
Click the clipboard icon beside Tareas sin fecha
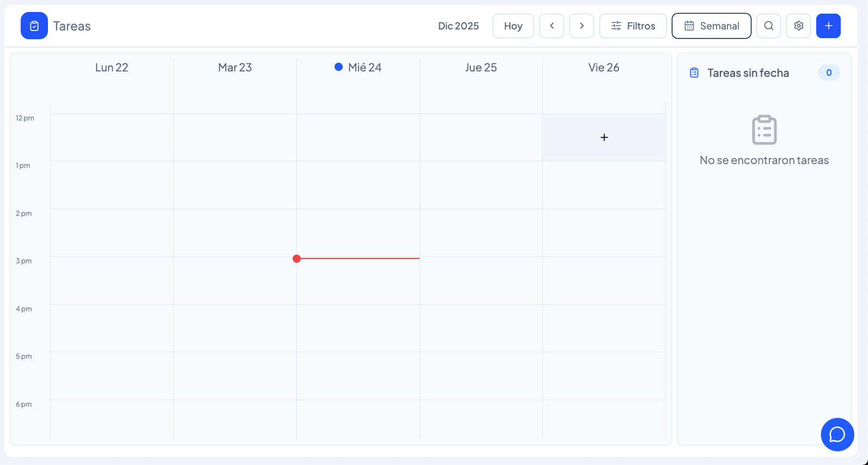[x=694, y=73]
